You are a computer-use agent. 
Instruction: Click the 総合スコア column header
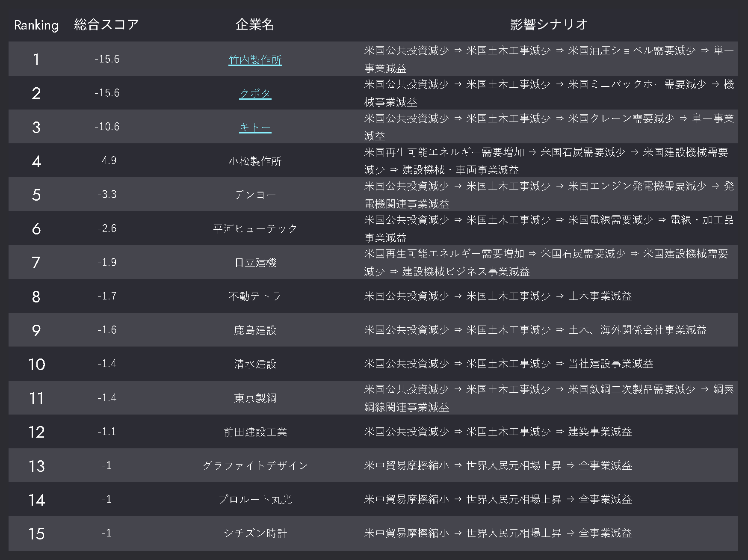(x=106, y=24)
